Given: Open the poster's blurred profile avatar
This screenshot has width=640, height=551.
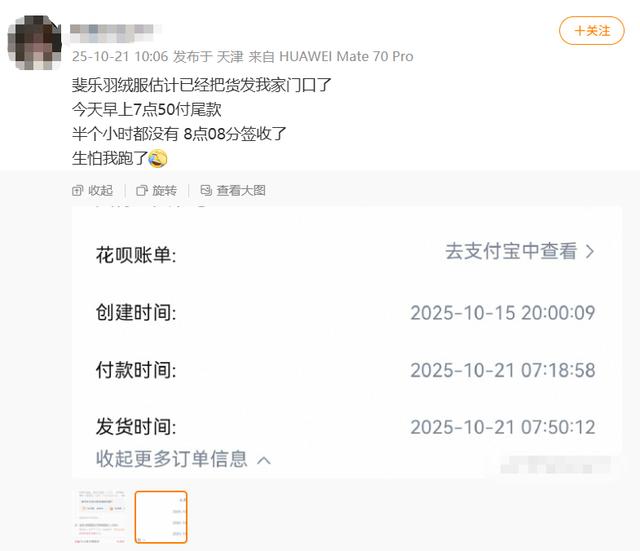Looking at the screenshot, I should 35,42.
